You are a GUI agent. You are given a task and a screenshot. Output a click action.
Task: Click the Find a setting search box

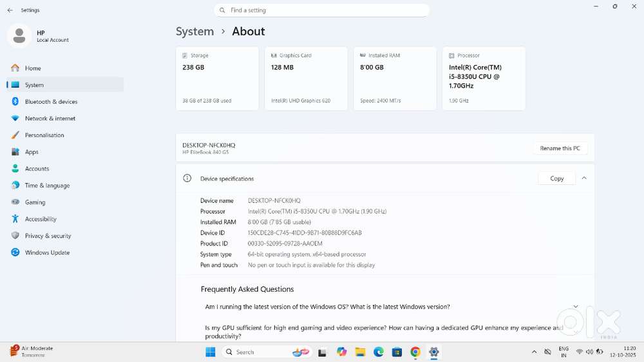pos(322,10)
